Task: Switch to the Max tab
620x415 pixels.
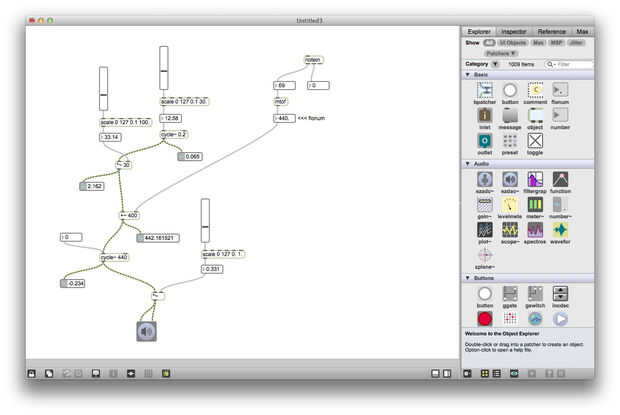Action: coord(582,32)
